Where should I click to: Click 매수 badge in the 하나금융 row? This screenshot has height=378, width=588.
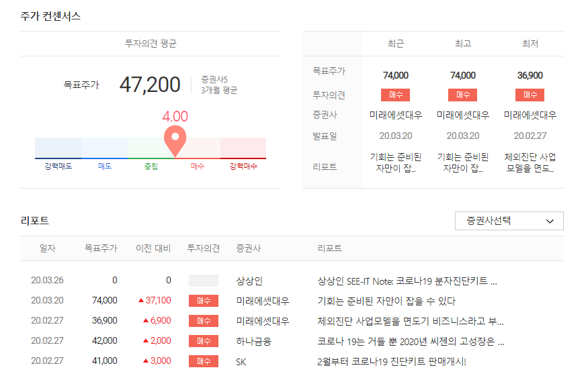(204, 341)
